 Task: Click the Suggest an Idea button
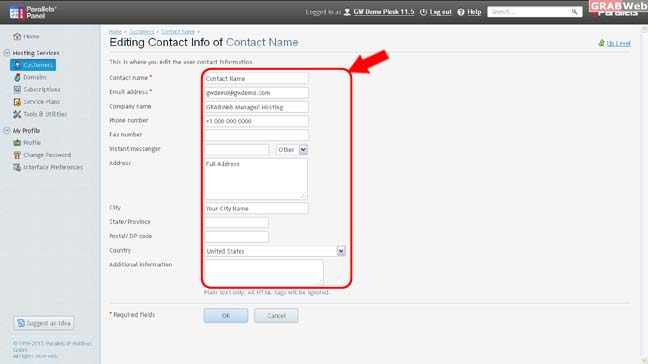[44, 323]
